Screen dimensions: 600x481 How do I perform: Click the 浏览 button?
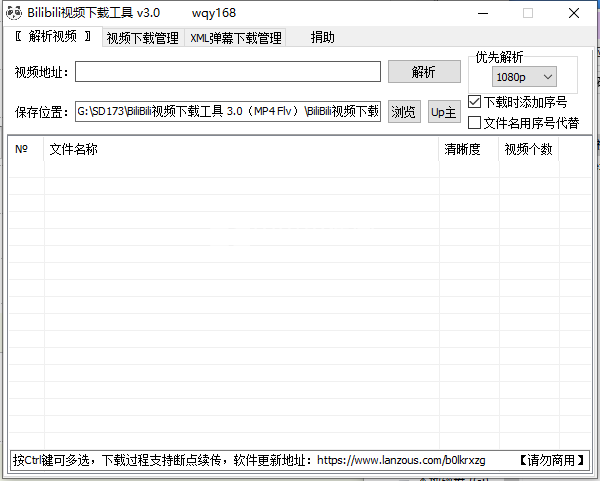404,112
